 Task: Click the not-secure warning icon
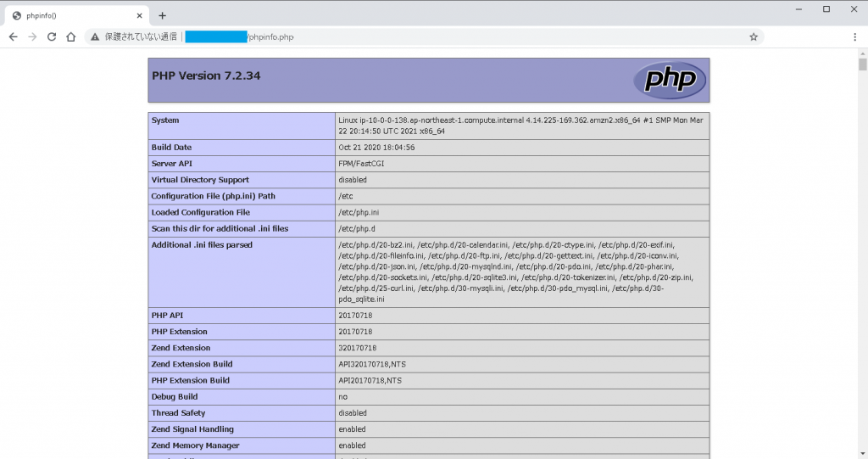(95, 37)
